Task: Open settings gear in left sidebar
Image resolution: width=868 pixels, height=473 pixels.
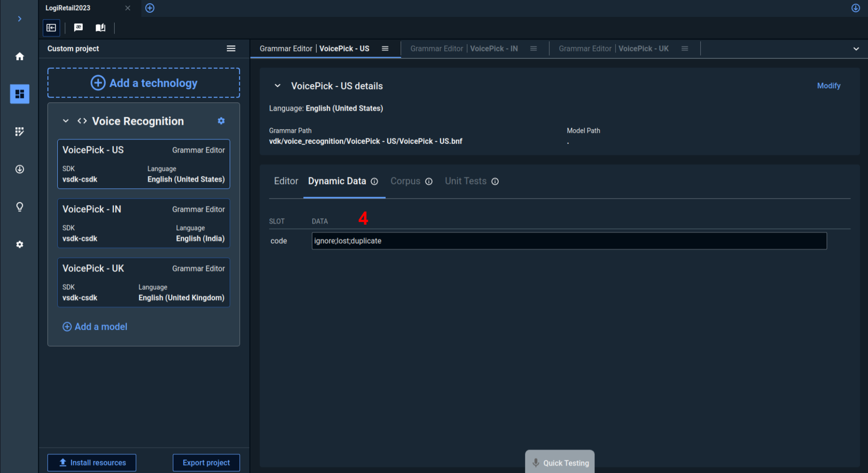Action: (20, 245)
